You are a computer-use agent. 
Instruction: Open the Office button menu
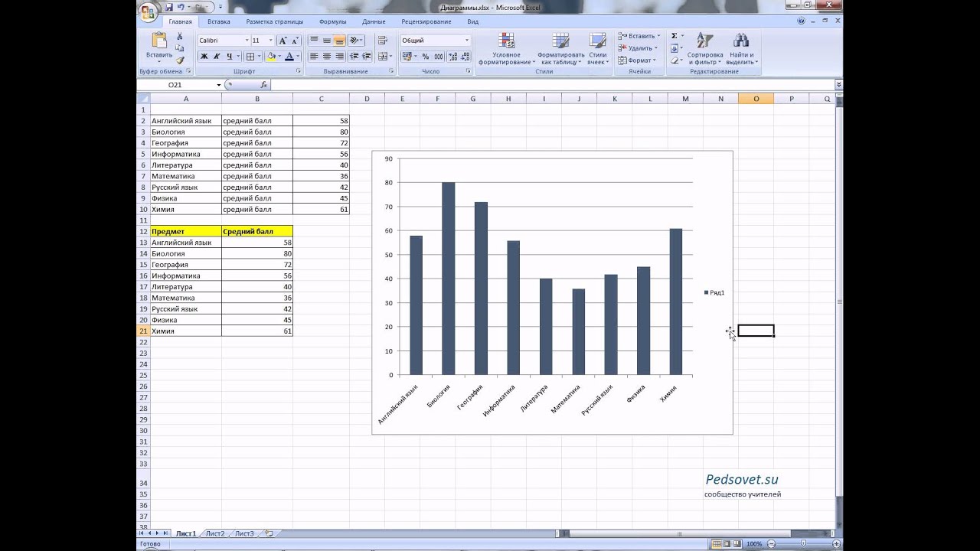click(x=148, y=11)
